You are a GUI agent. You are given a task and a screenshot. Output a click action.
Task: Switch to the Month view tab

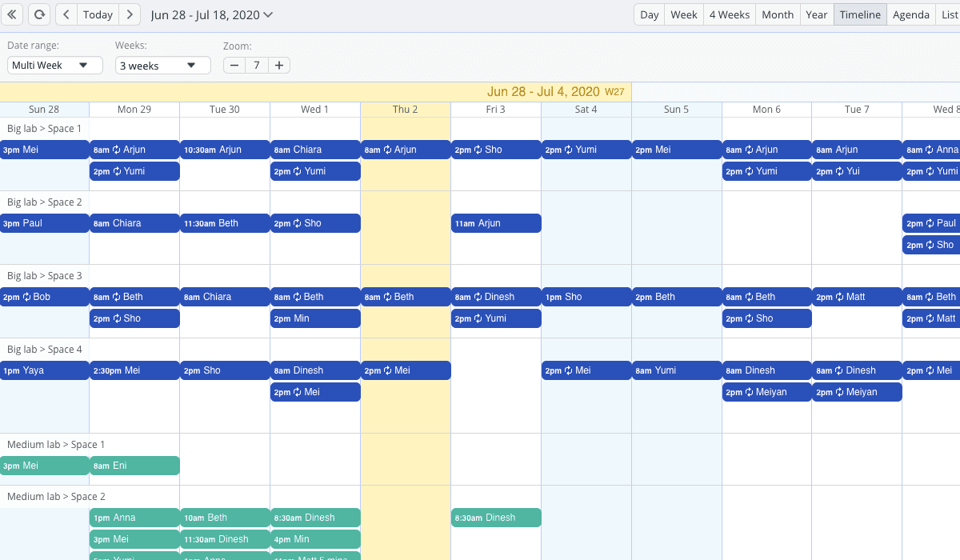point(777,14)
